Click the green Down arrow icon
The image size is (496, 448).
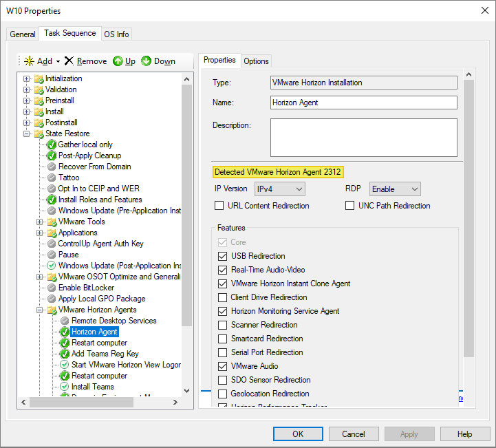(147, 61)
